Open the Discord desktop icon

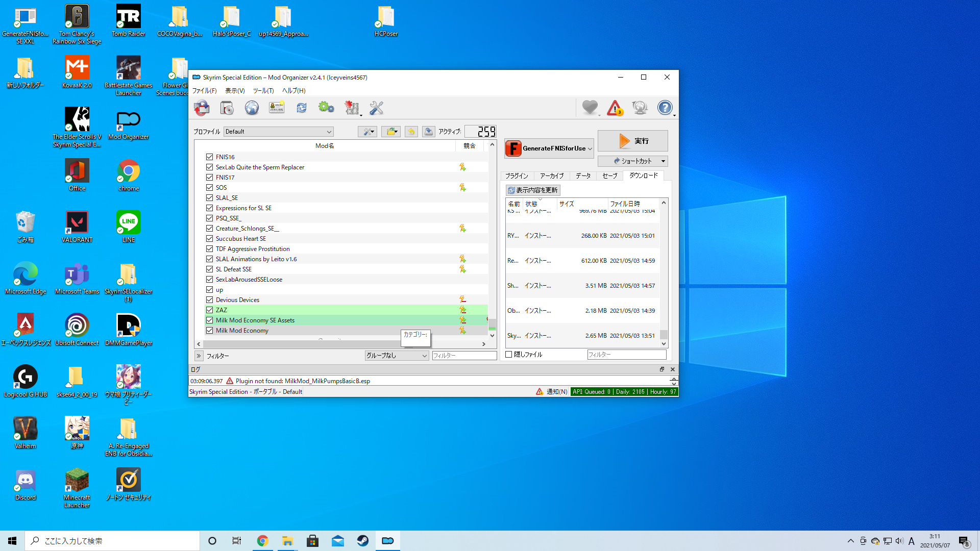[x=26, y=485]
